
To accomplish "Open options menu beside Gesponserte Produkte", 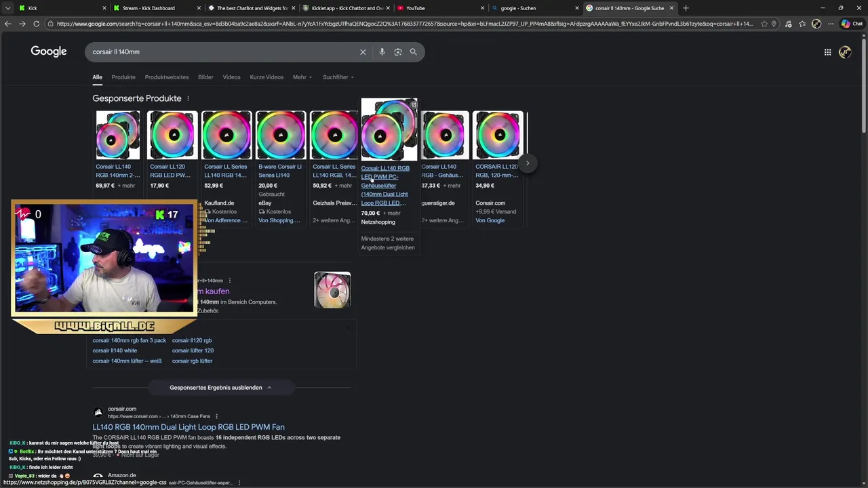I will pyautogui.click(x=188, y=99).
